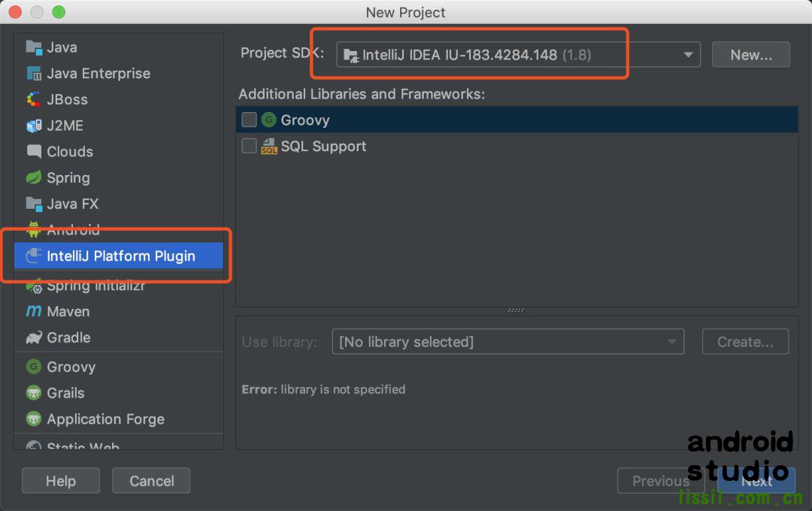Screen dimensions: 812x511
Task: Select Java Enterprise project type
Action: tap(119, 74)
